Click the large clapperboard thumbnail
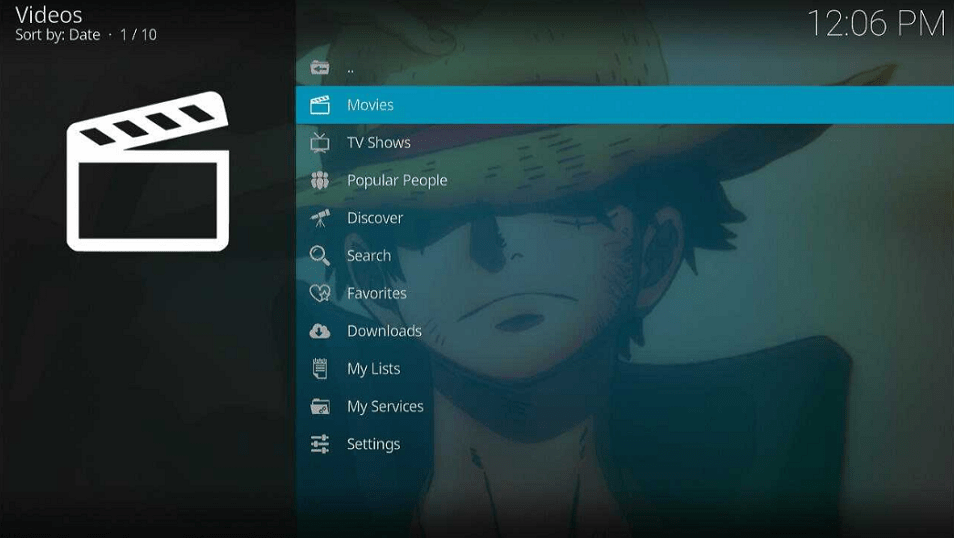The image size is (954, 538). point(148,172)
